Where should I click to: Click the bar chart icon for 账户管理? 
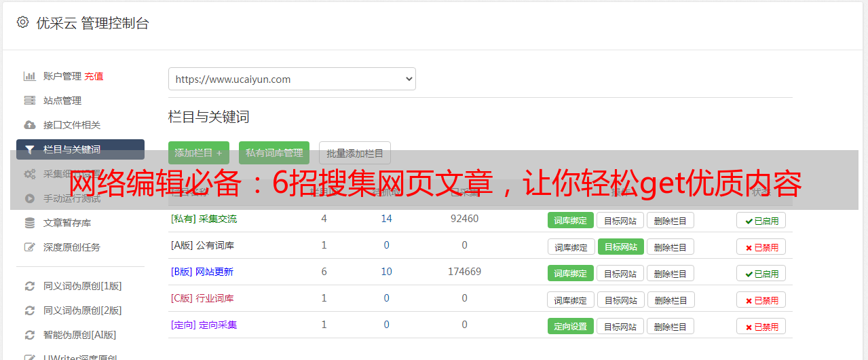coord(29,76)
